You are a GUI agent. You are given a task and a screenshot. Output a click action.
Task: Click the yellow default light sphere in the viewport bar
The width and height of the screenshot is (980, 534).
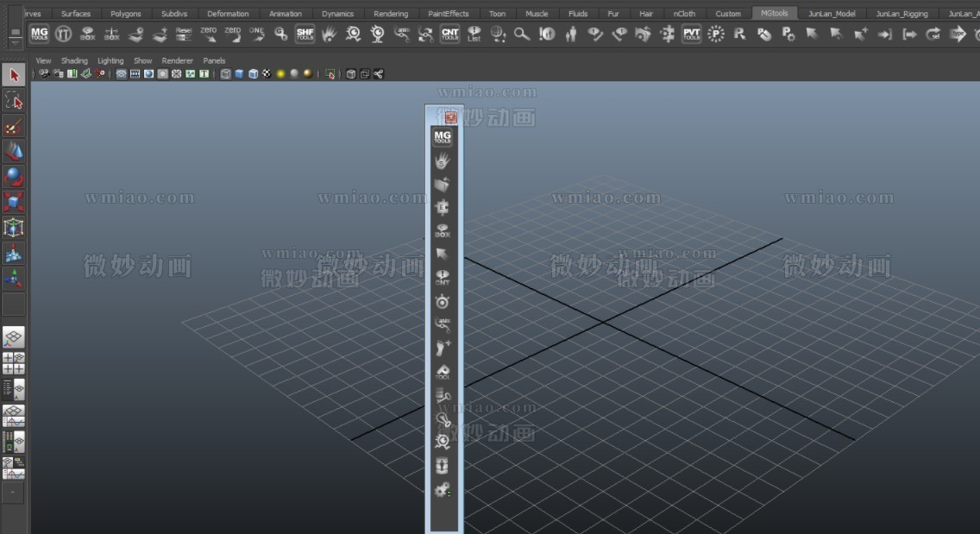(280, 73)
